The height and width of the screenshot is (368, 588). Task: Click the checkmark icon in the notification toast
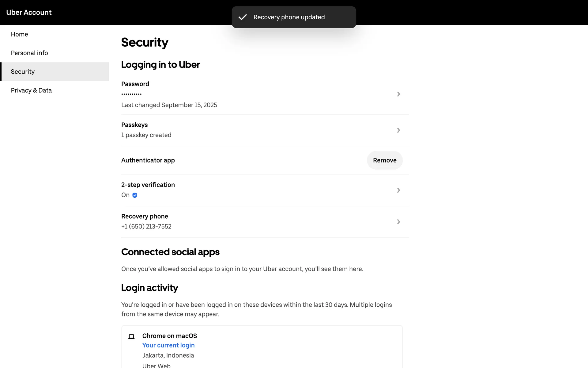pyautogui.click(x=243, y=17)
